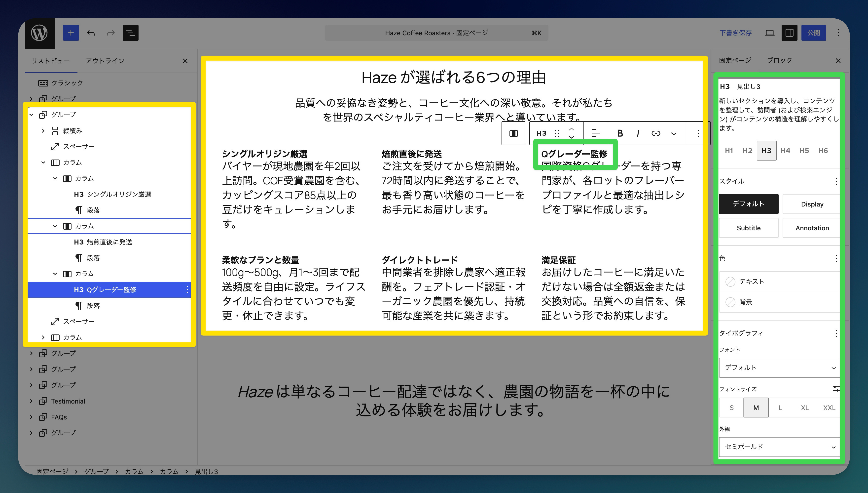Set heading level to H2
Image resolution: width=868 pixels, height=493 pixels.
point(748,151)
